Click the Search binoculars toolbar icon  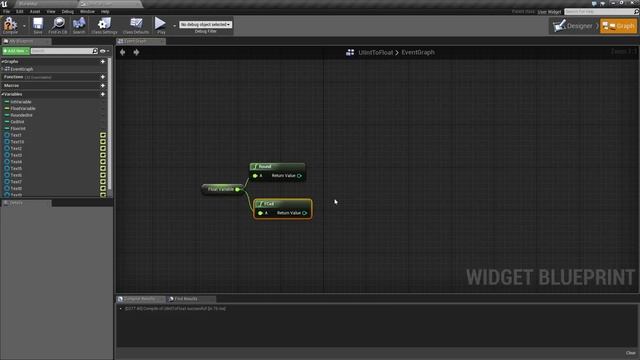pos(79,25)
